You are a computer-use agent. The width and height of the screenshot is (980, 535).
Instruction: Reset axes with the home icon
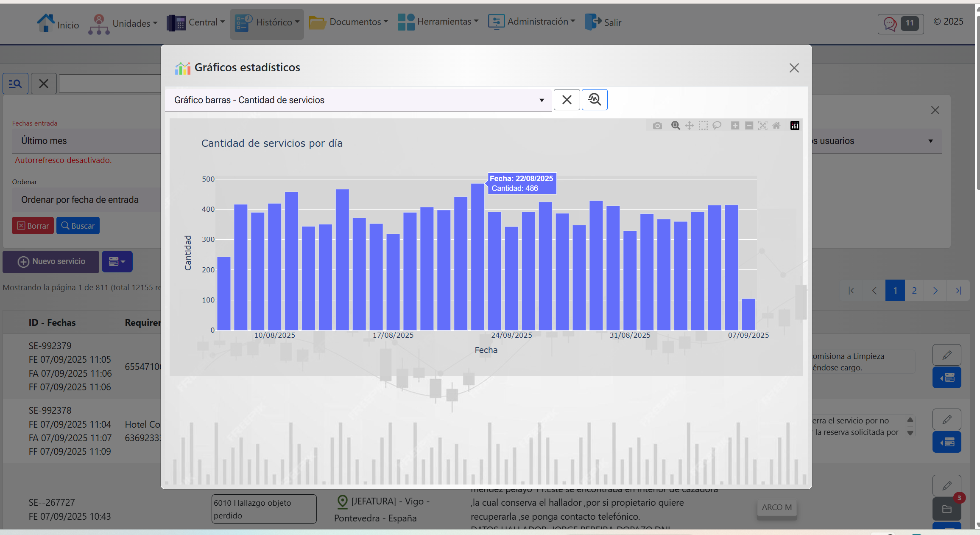(x=776, y=126)
